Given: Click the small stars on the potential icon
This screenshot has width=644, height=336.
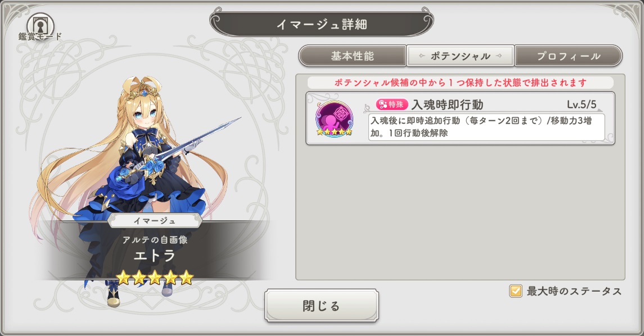Looking at the screenshot, I should 334,132.
